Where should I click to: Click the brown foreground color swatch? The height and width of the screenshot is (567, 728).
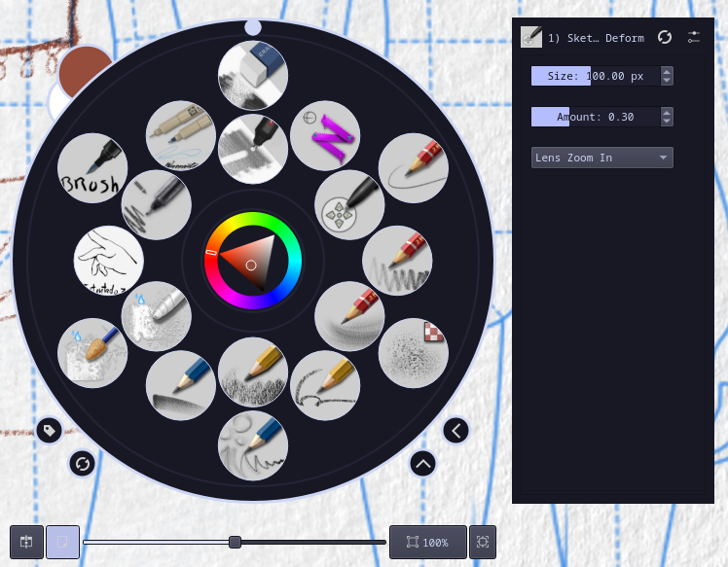tap(84, 68)
